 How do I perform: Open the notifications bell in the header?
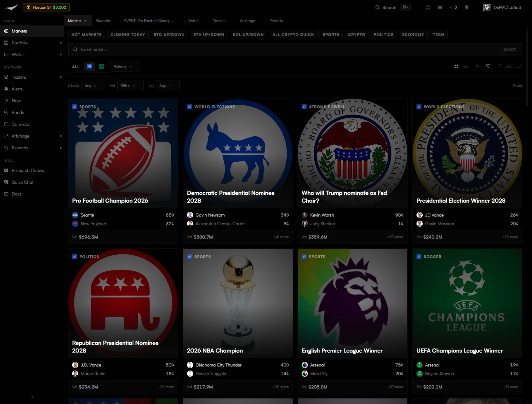pyautogui.click(x=467, y=7)
